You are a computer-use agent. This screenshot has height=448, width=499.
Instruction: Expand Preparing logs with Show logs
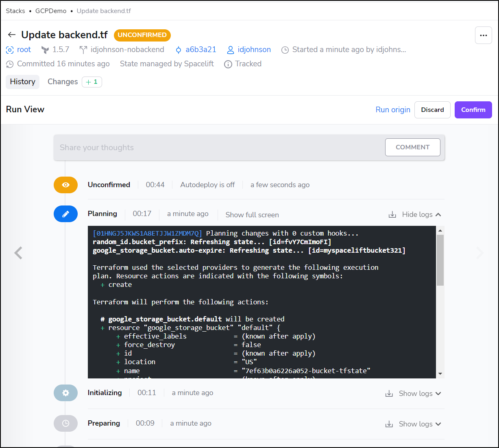[420, 424]
